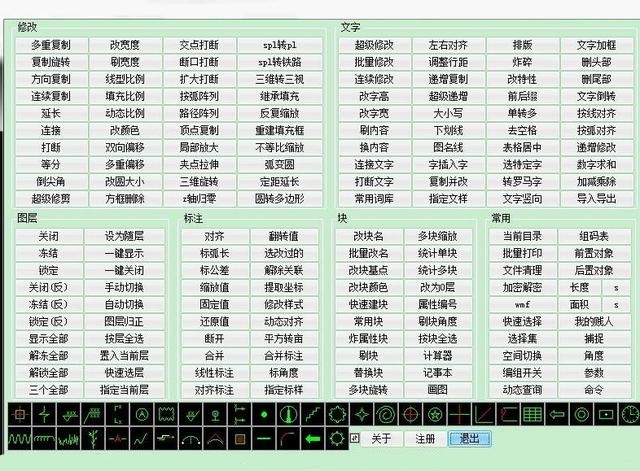The height and width of the screenshot is (471, 640).
Task: Select the spl转pl command
Action: click(280, 45)
